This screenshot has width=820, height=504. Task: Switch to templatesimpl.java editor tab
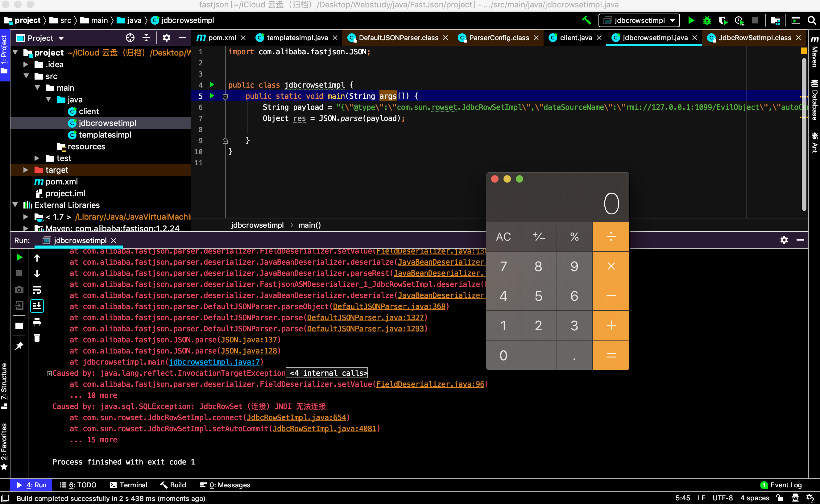[297, 38]
